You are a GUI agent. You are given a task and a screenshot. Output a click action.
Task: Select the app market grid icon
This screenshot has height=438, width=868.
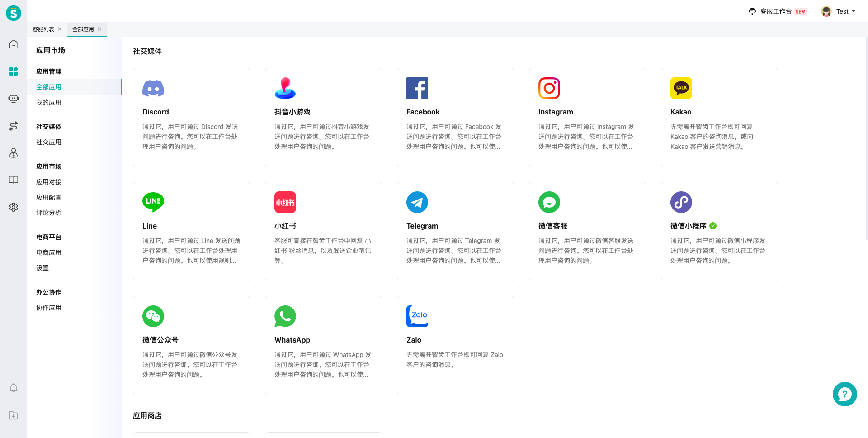point(14,71)
